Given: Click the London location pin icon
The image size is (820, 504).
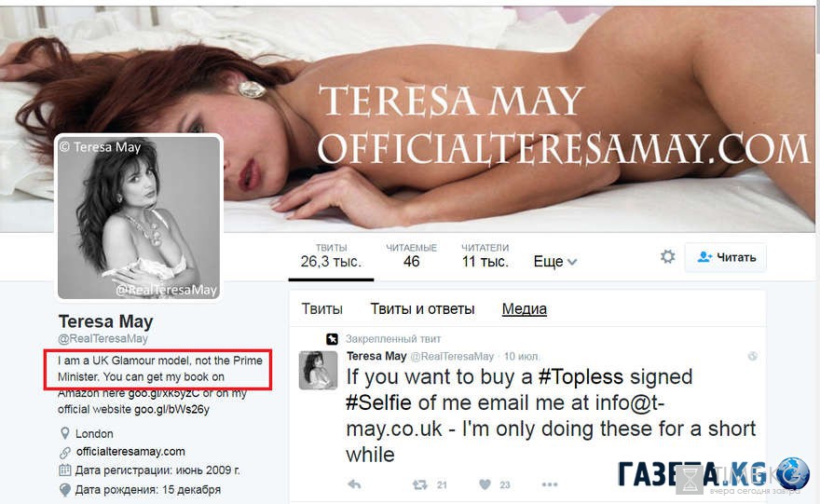Looking at the screenshot, I should coord(65,433).
